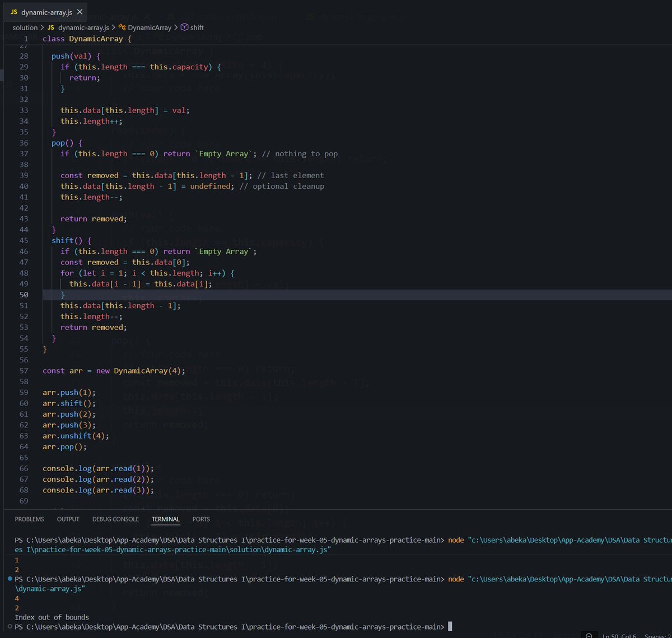672x638 pixels.
Task: Click the do-not-disturb notifications icon in the status bar
Action: click(587, 635)
